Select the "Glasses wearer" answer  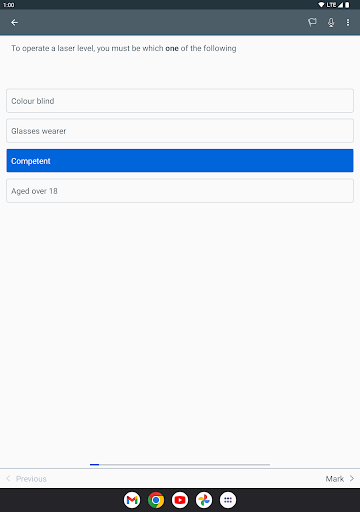tap(180, 131)
